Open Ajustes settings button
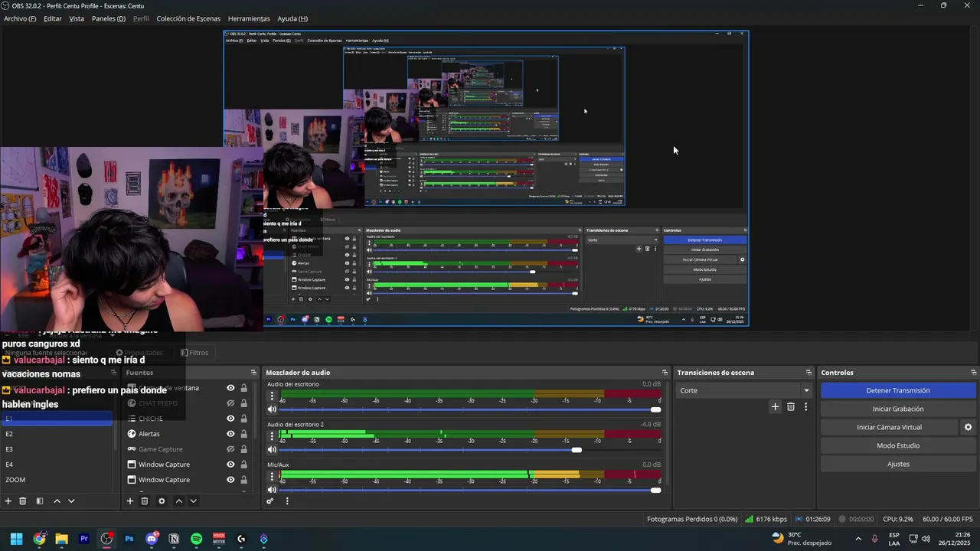The width and height of the screenshot is (980, 551). (x=898, y=464)
